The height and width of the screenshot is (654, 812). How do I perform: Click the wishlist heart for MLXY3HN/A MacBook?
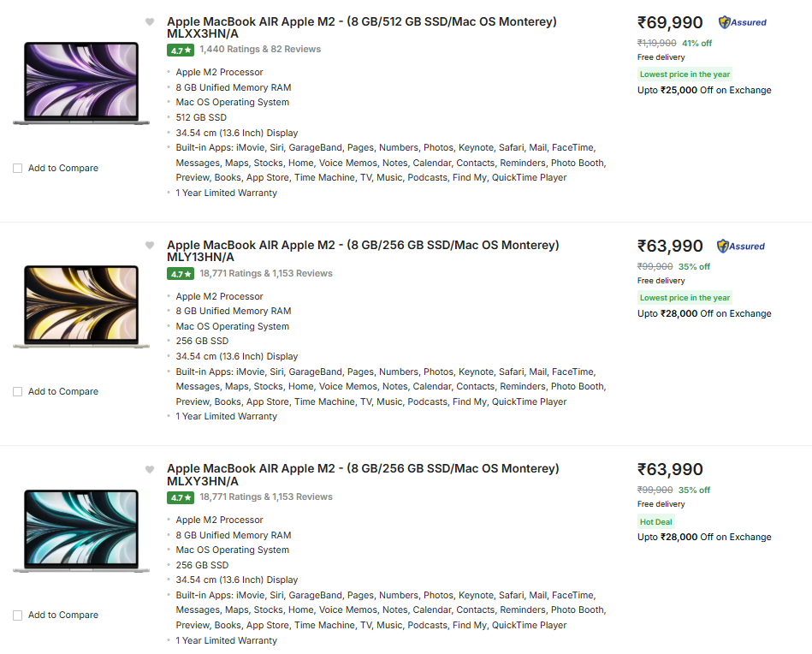tap(150, 469)
